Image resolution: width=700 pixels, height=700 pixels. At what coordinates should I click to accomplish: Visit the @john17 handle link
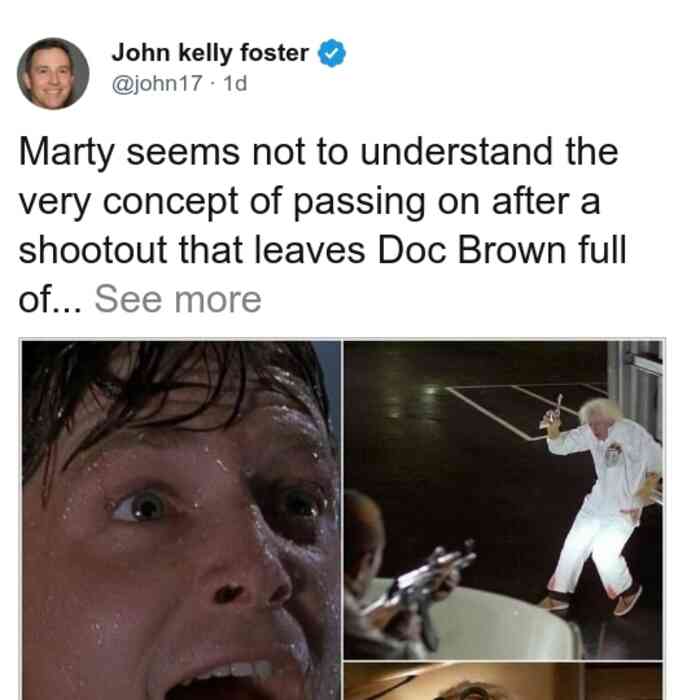coord(157,83)
